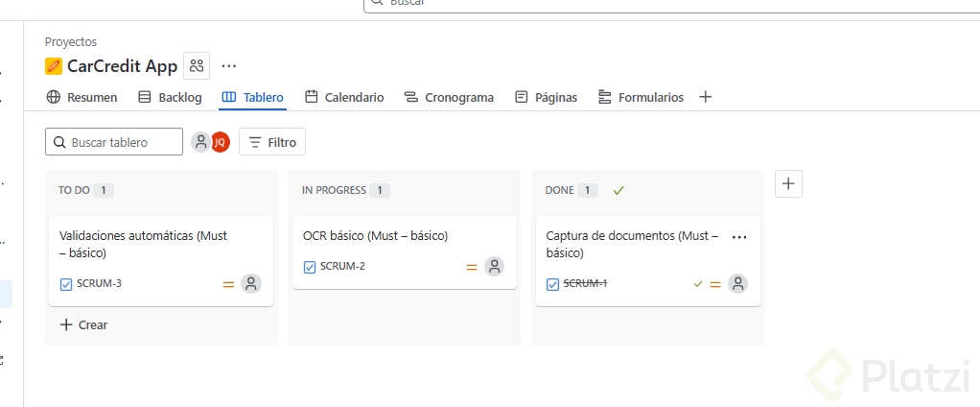This screenshot has height=407, width=980.
Task: Open the Cronograma view
Action: [x=449, y=97]
